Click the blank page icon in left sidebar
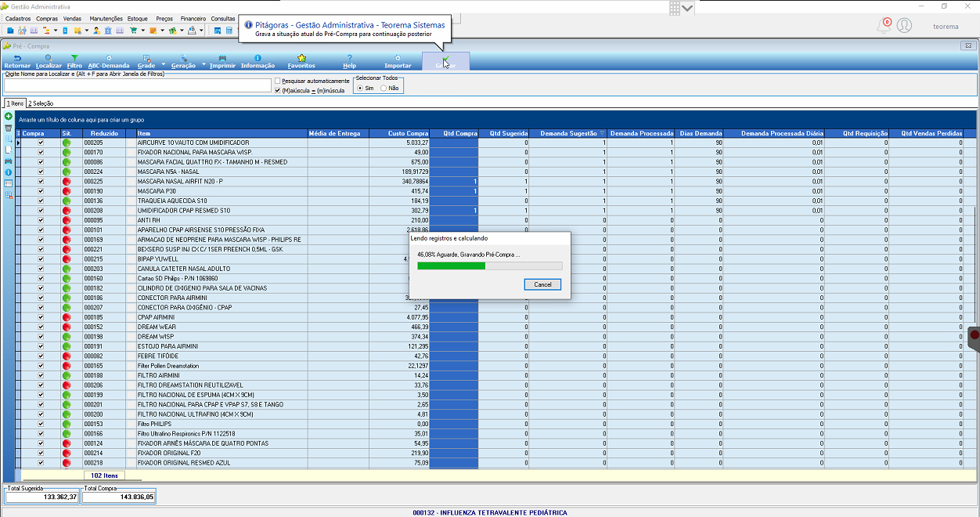Screen dimensions: 980x517 (x=9, y=150)
